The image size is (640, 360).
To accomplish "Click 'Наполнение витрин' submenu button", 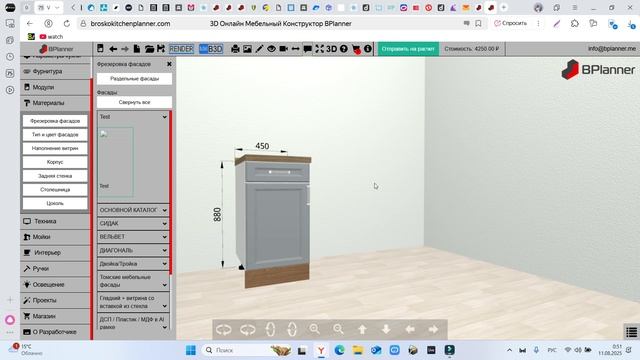I will (x=55, y=148).
